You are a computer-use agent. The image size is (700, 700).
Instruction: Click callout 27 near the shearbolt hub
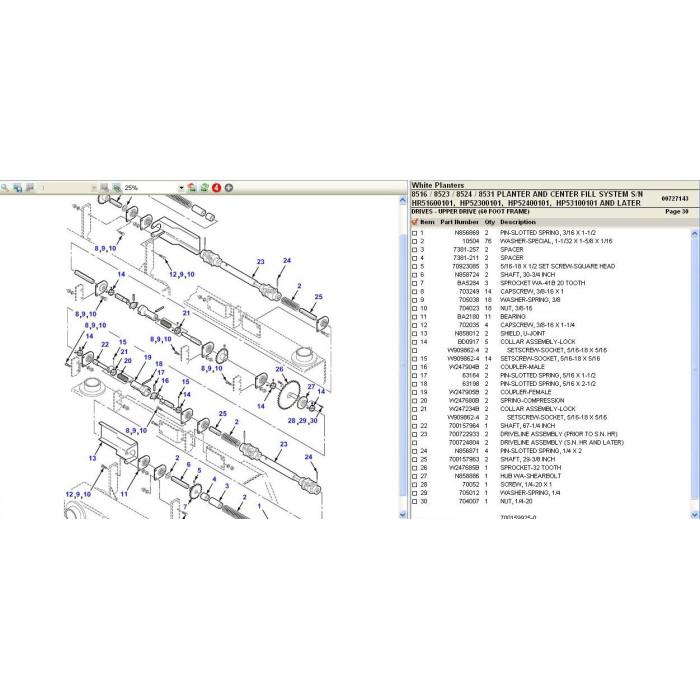click(x=311, y=387)
